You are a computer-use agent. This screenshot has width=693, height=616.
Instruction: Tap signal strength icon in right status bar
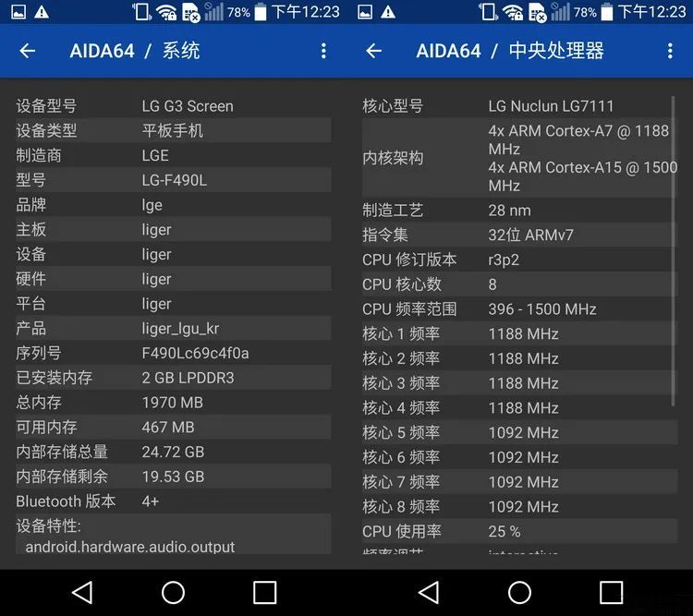[x=561, y=12]
